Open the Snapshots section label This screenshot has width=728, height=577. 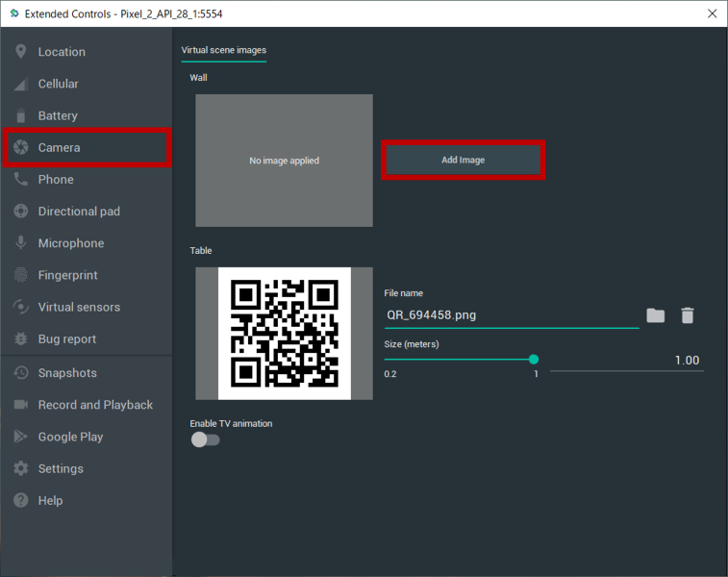(x=67, y=373)
